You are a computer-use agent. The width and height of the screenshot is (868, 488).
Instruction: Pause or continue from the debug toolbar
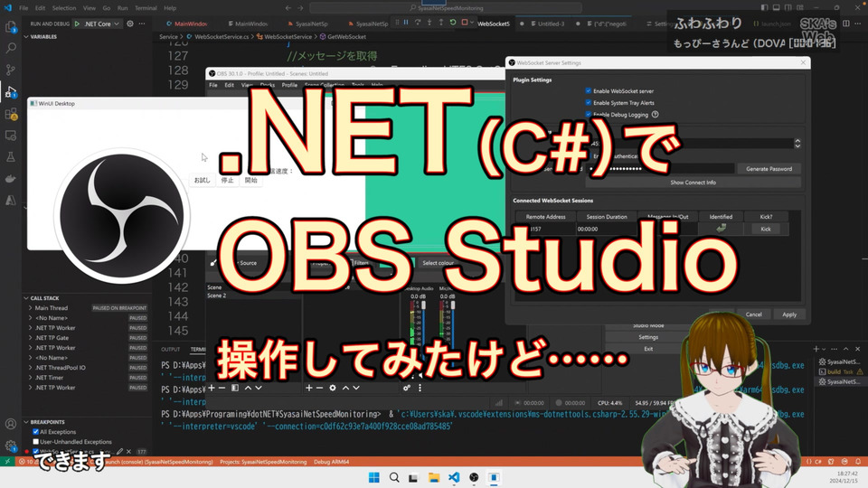(406, 23)
